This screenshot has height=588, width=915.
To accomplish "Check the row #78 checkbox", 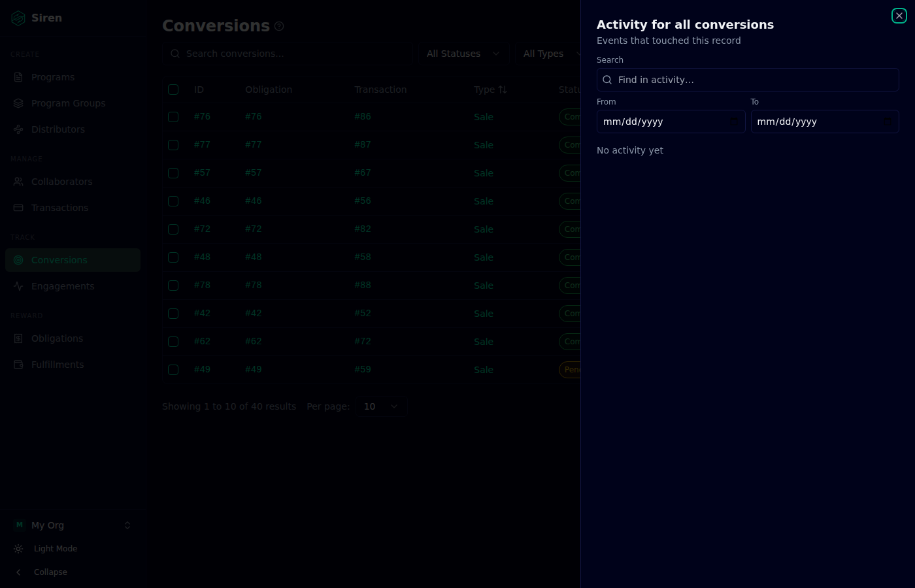I will 173,286.
